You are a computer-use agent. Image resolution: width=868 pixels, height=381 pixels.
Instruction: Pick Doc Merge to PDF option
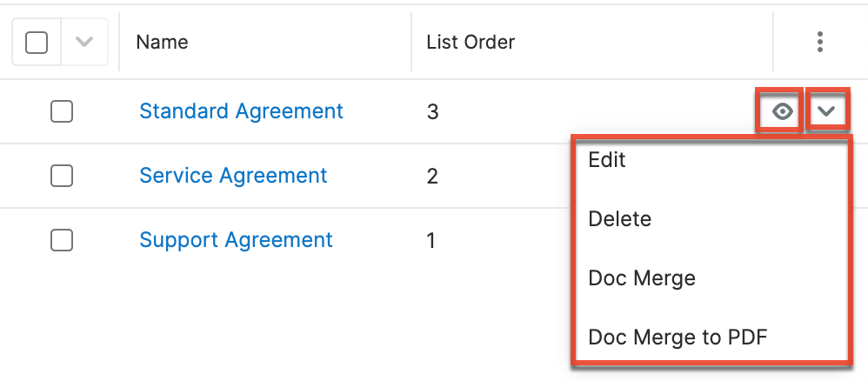[676, 338]
